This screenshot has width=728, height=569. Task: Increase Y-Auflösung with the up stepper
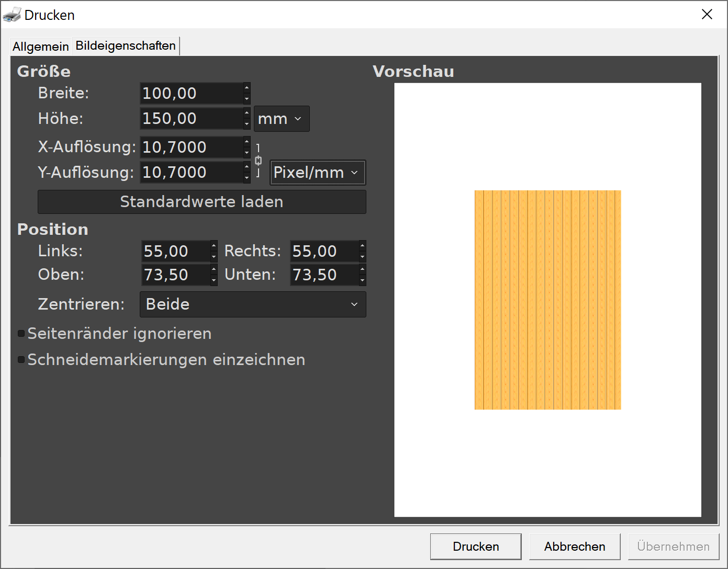[x=247, y=166]
